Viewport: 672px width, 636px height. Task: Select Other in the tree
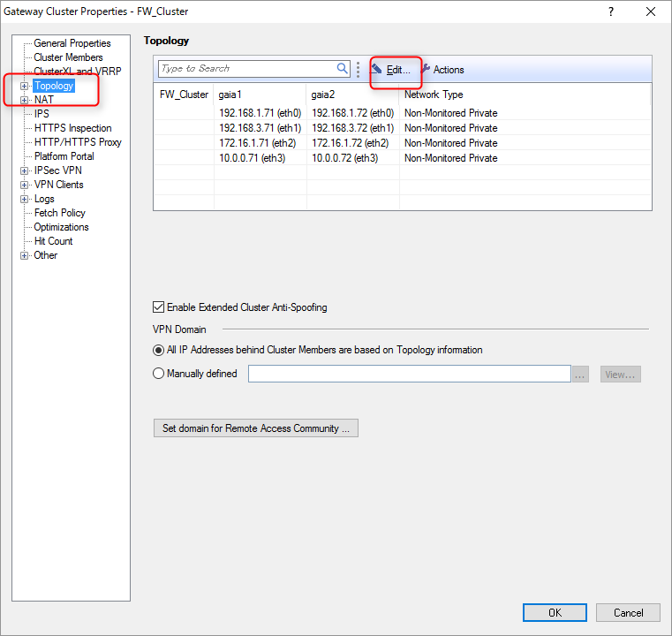[45, 255]
